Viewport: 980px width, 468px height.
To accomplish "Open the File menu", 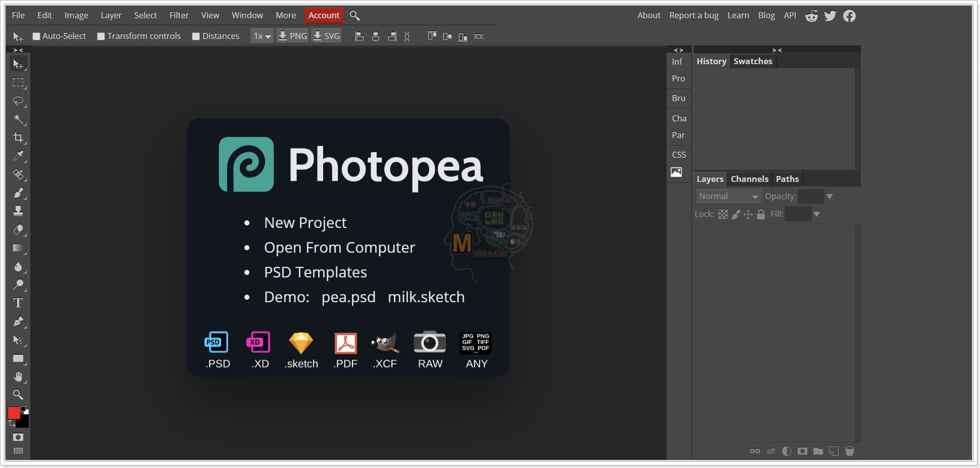I will 18,16.
